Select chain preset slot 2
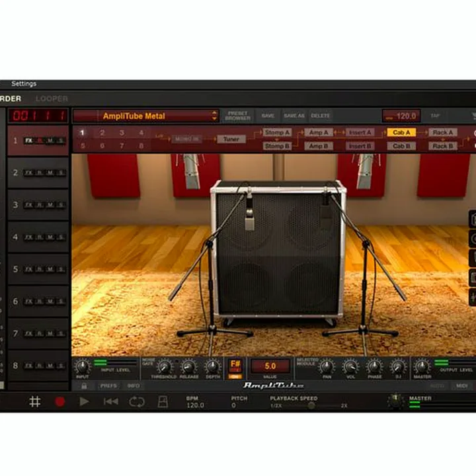Image resolution: width=476 pixels, height=476 pixels. [x=102, y=133]
